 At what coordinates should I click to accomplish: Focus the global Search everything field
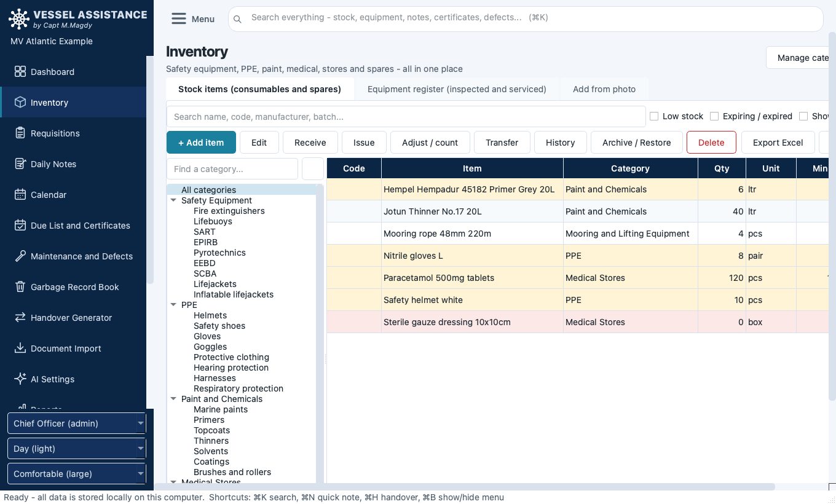point(526,19)
